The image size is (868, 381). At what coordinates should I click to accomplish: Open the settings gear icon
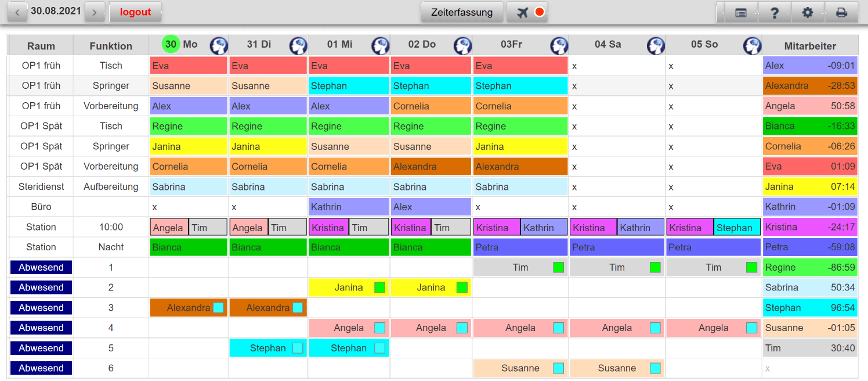808,12
